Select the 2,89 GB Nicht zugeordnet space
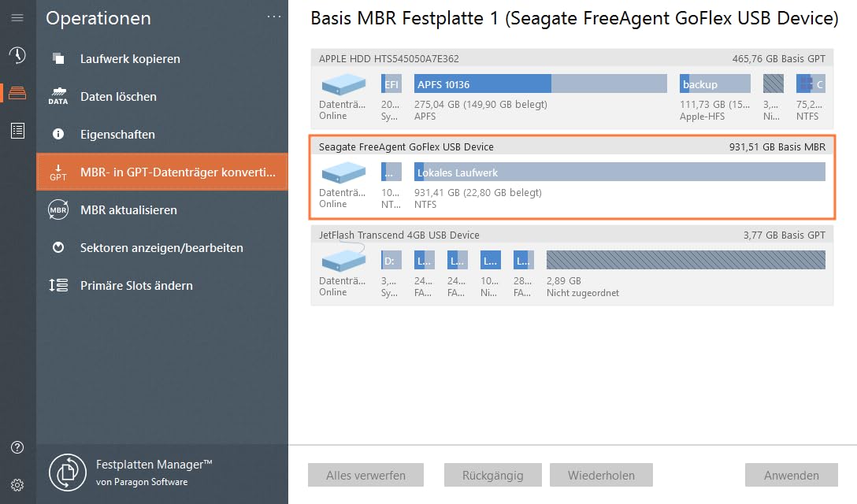 click(x=686, y=261)
